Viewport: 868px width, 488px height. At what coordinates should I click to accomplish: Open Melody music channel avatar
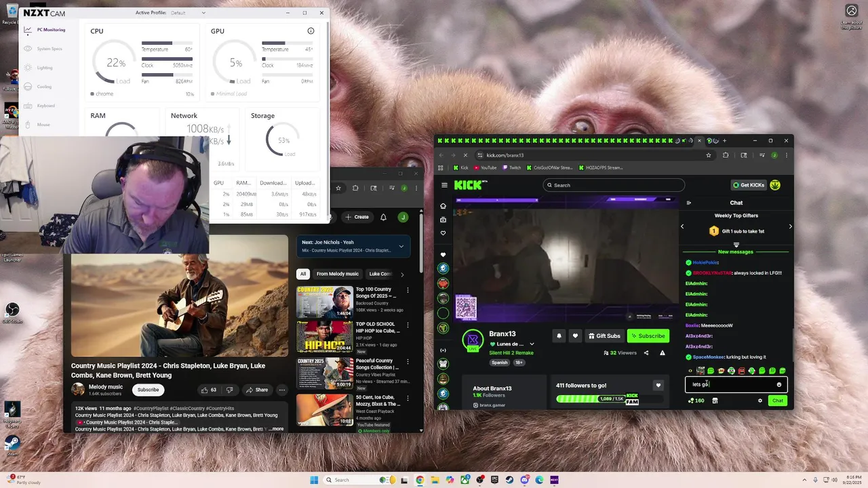pyautogui.click(x=78, y=389)
